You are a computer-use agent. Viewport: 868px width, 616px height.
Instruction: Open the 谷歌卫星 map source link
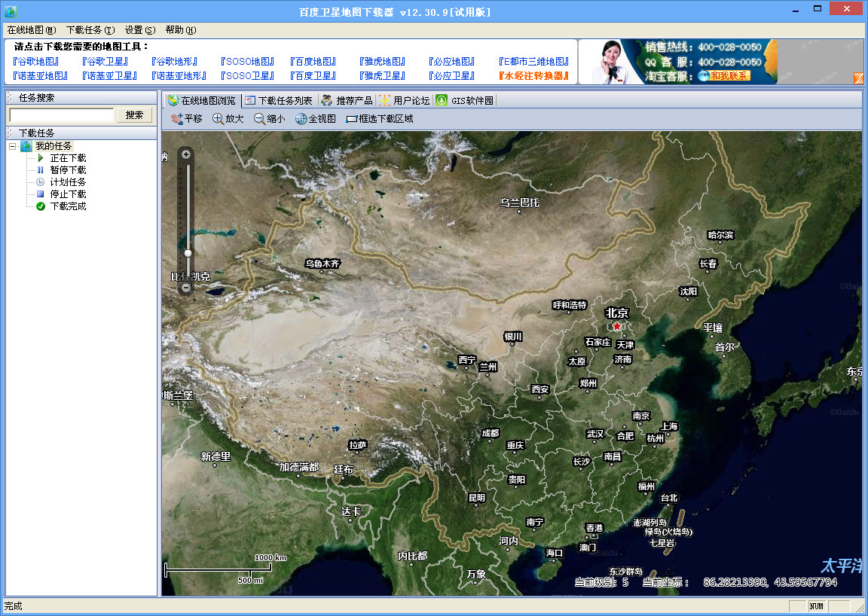tap(105, 61)
